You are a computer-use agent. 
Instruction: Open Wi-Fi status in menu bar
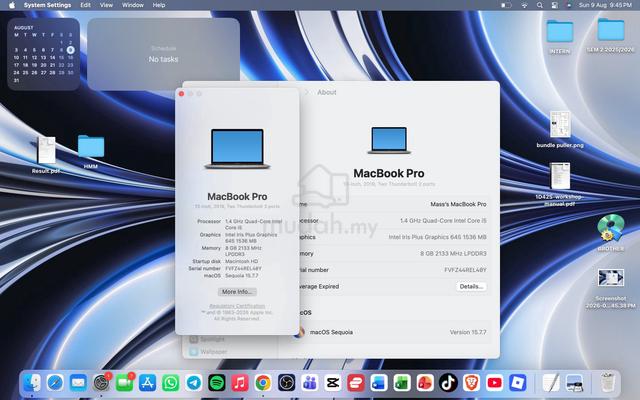[x=524, y=5]
